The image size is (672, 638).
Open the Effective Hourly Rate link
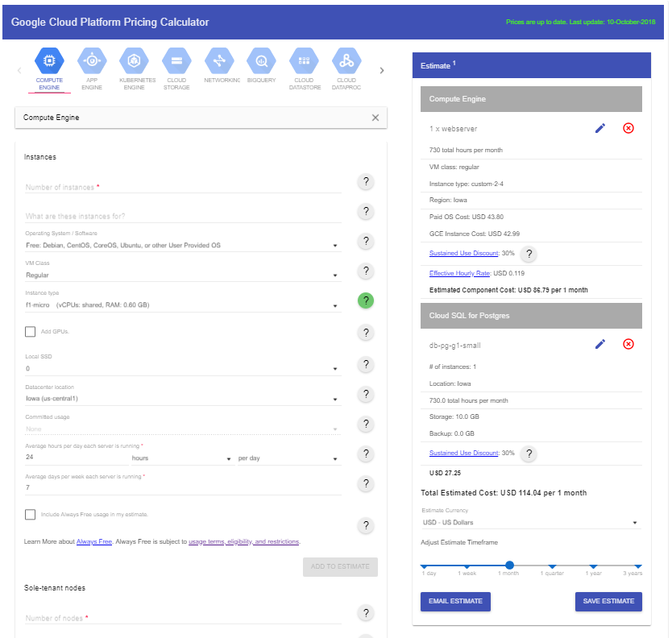tap(459, 273)
